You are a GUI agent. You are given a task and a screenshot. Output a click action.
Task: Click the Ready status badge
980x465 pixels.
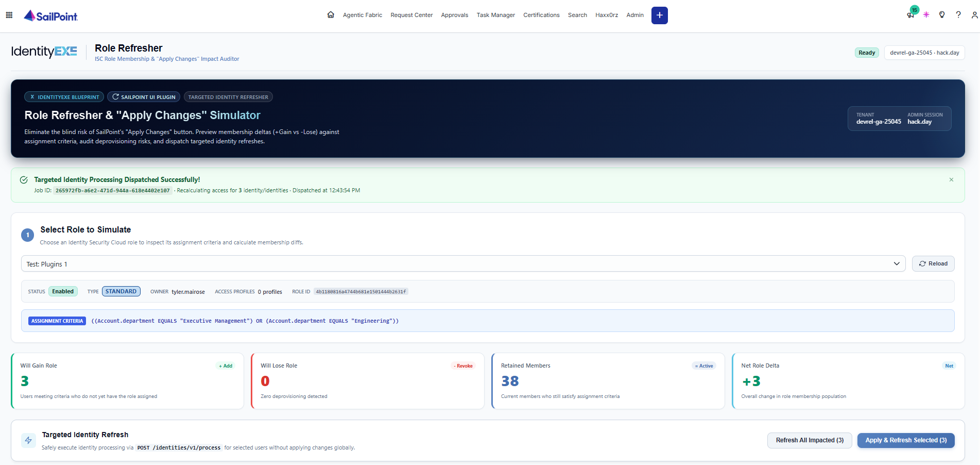click(867, 53)
